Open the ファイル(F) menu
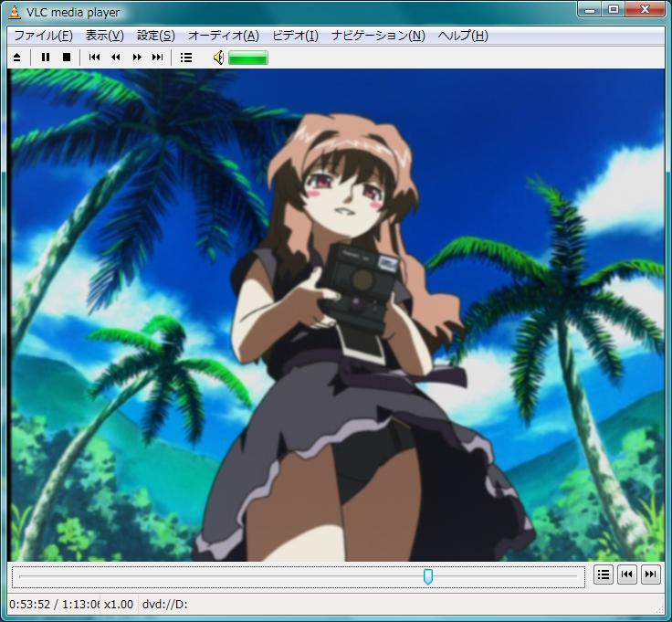672x622 pixels. tap(43, 36)
